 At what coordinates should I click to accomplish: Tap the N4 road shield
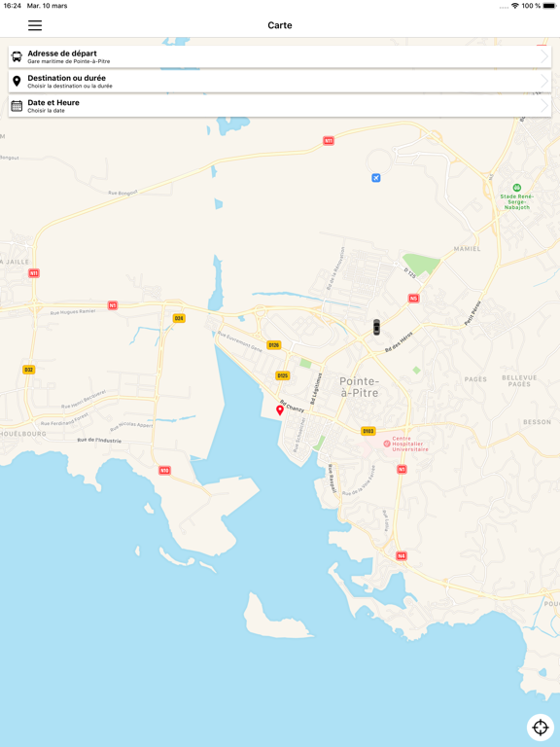tap(402, 556)
